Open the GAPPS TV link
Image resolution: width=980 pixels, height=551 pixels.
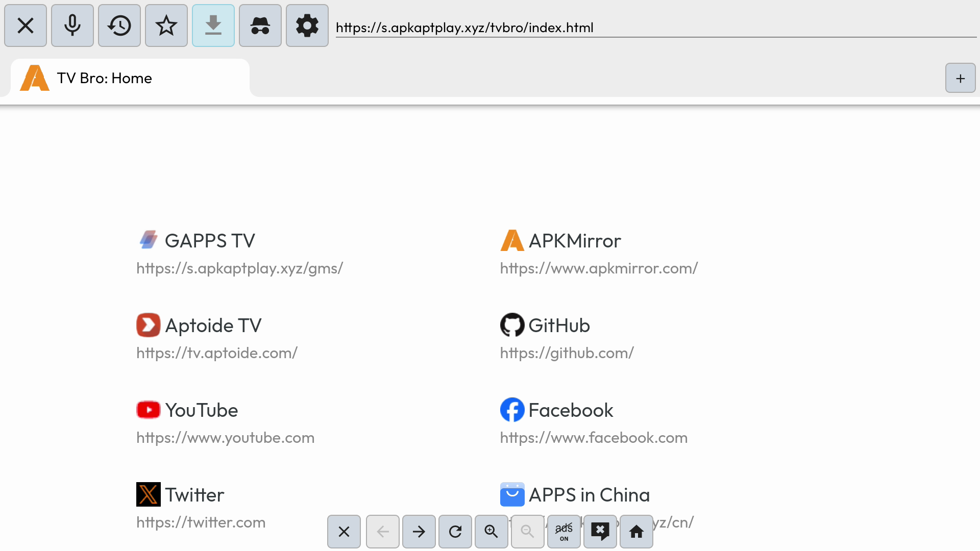pyautogui.click(x=210, y=240)
